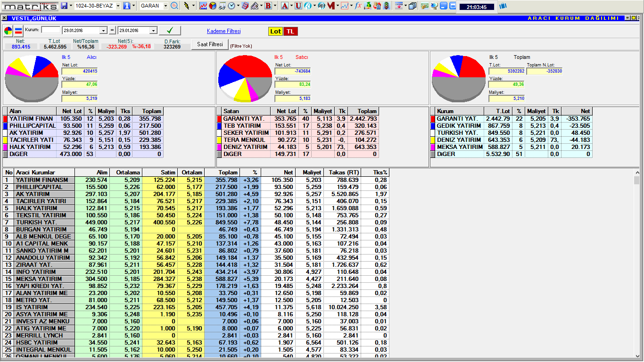644x362 pixels.
Task: Open the 1024-30-BEYAZ layout dropdown
Action: coord(117,6)
